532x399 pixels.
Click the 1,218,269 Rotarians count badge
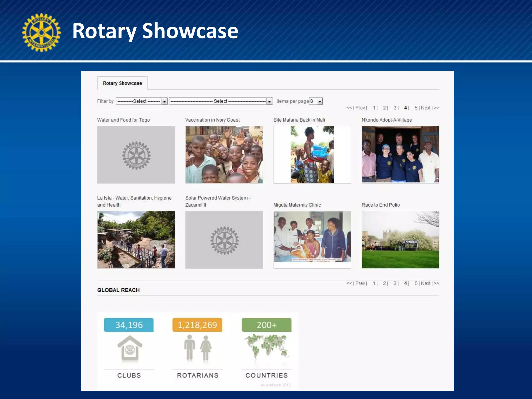click(197, 325)
